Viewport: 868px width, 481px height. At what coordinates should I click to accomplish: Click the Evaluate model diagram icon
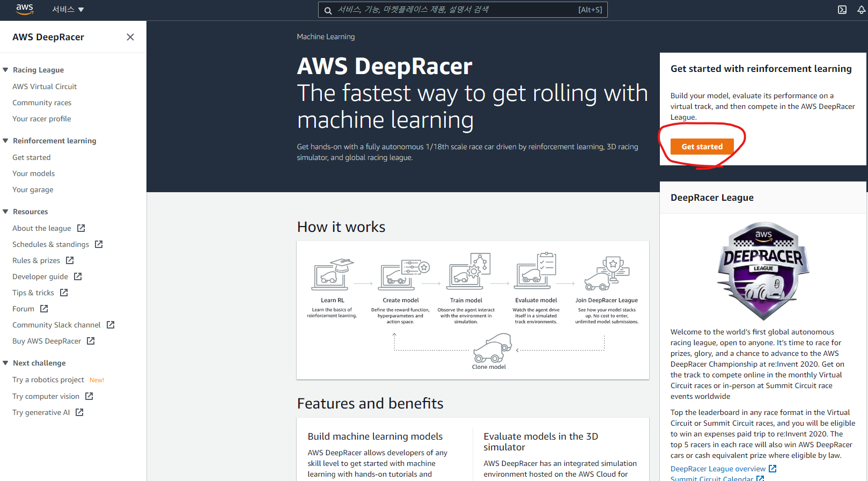coord(535,271)
